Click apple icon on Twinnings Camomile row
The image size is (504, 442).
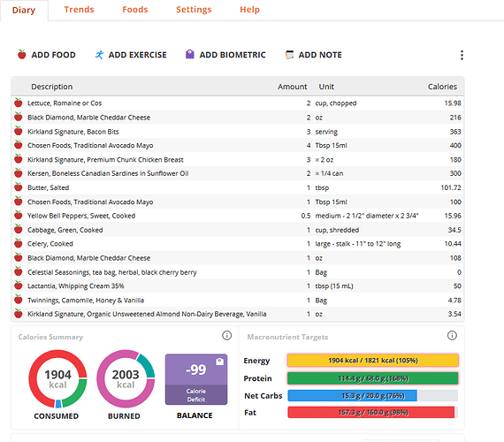coord(19,300)
